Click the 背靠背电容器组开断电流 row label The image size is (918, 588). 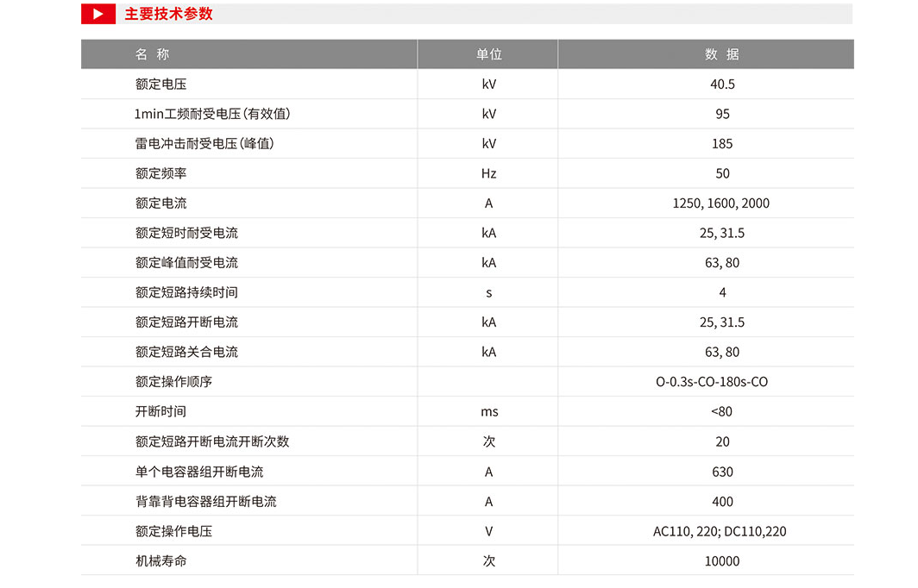[206, 502]
